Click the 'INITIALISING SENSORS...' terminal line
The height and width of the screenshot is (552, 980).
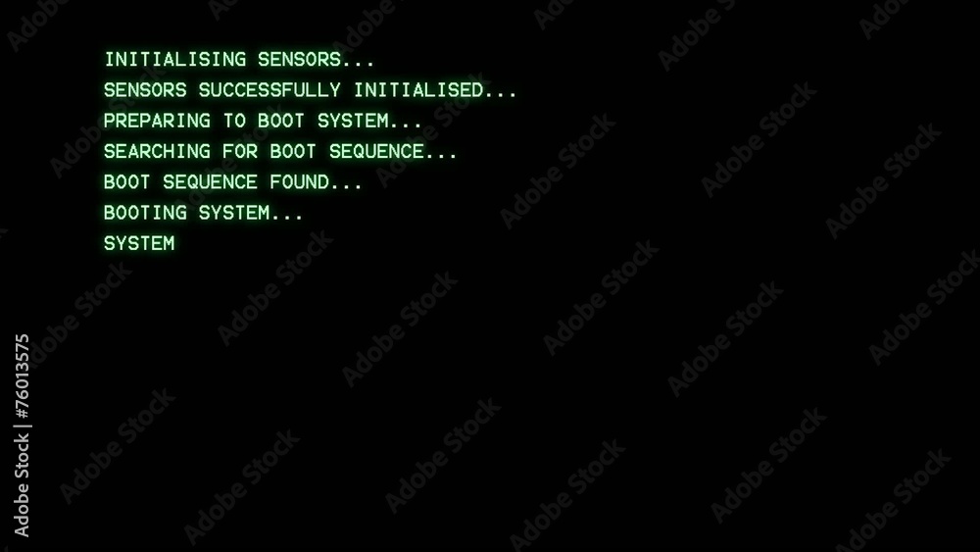(239, 60)
